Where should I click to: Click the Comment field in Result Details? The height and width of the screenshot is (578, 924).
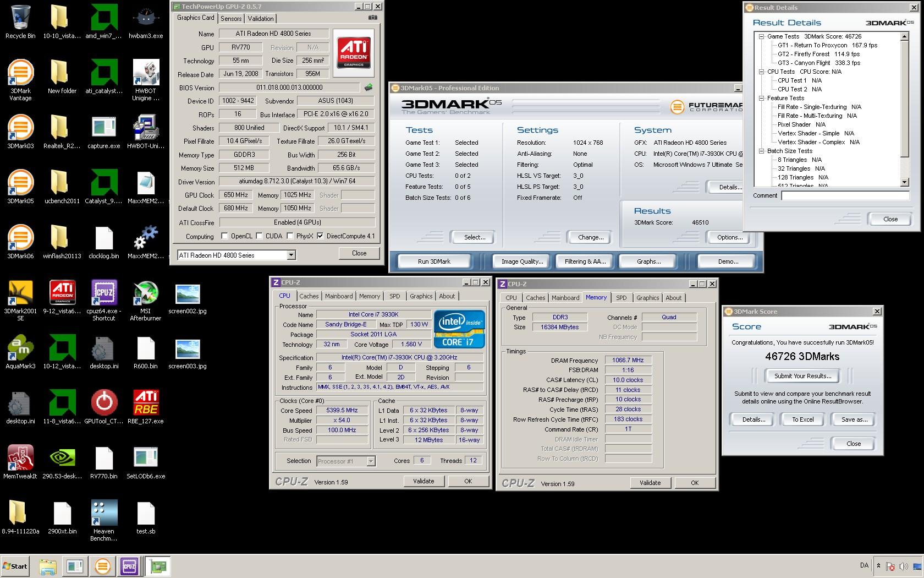(x=845, y=196)
